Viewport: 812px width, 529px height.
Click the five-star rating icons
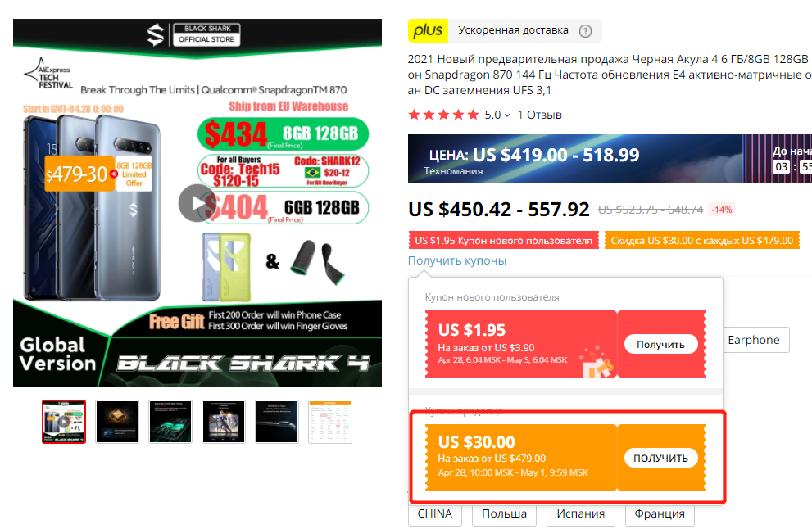443,115
